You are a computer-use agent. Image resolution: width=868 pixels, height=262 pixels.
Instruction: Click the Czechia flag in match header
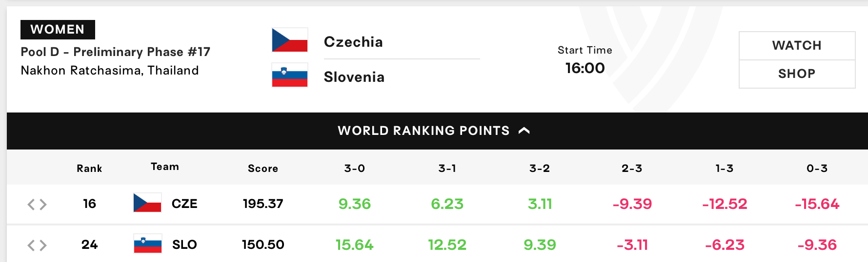pos(290,40)
